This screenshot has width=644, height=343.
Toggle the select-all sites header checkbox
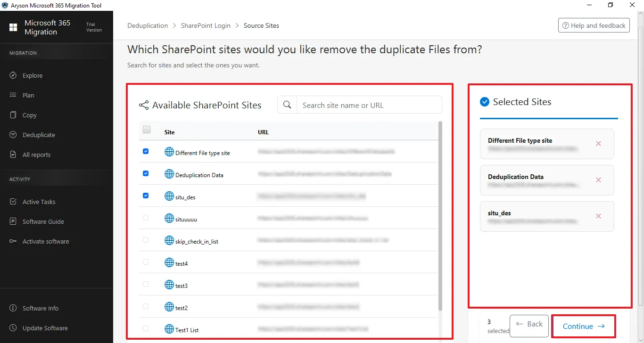(147, 130)
